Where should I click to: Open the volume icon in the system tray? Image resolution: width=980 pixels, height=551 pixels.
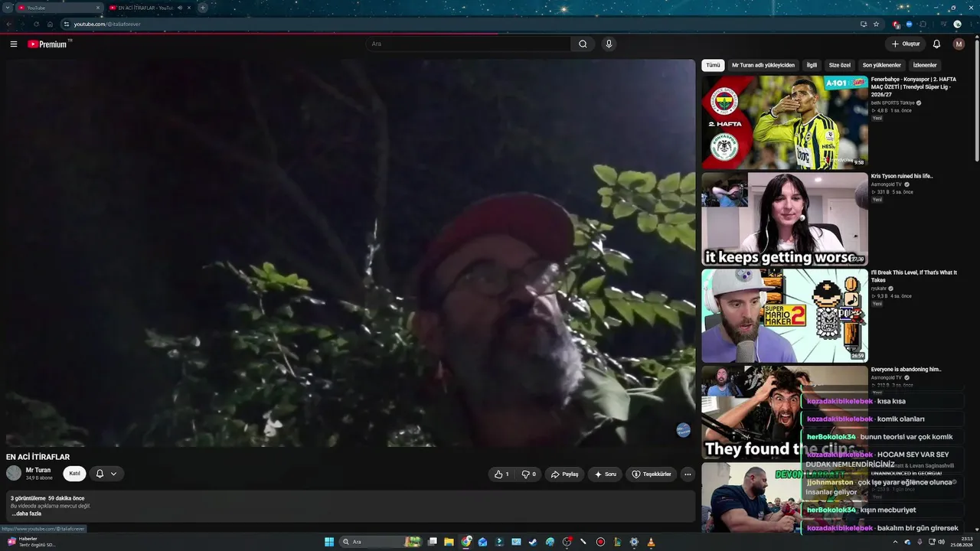942,542
